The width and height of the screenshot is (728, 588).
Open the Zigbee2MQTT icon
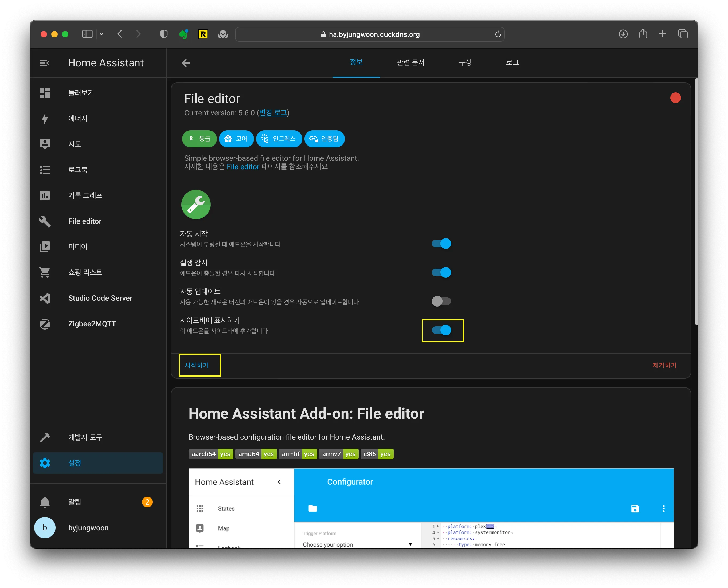[45, 324]
